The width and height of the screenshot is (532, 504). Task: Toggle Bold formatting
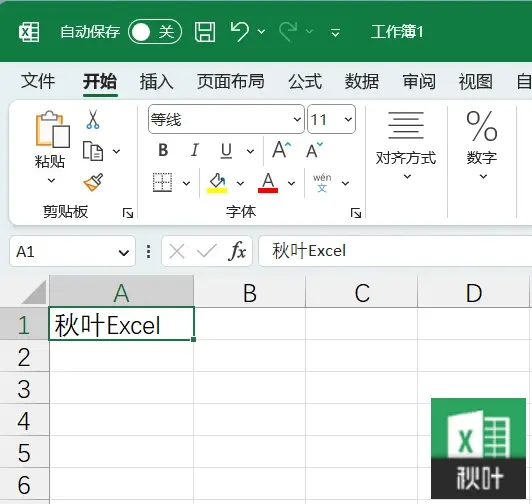tap(163, 150)
